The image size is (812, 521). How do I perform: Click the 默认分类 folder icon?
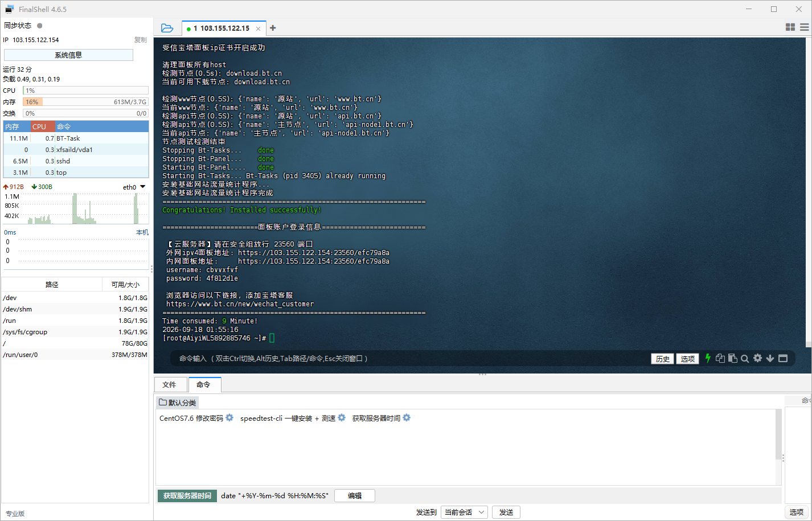(163, 402)
